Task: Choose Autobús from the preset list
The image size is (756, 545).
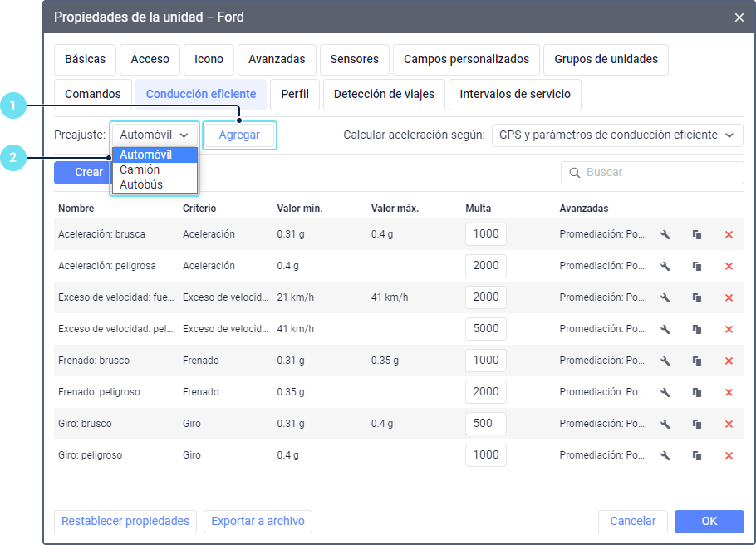Action: click(155, 184)
